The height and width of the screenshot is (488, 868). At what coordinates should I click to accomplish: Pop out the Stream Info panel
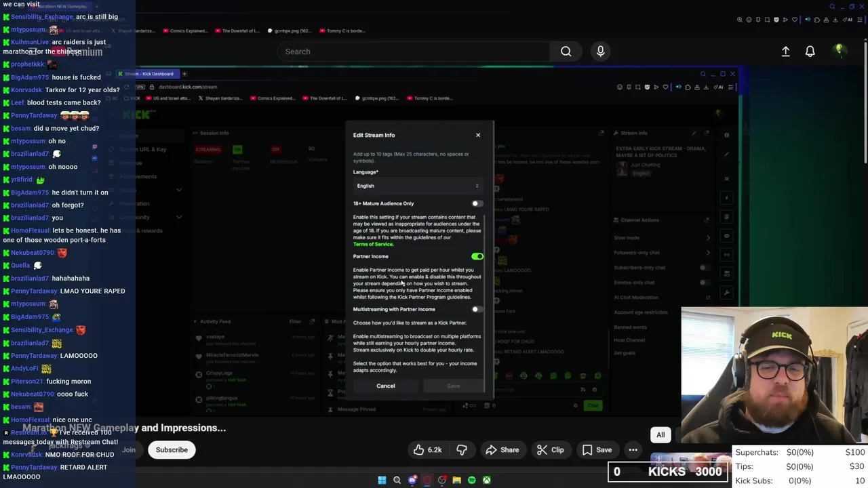tap(707, 134)
